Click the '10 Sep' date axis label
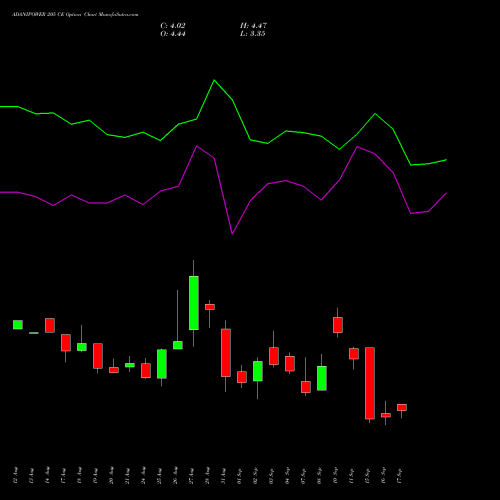 (x=335, y=476)
